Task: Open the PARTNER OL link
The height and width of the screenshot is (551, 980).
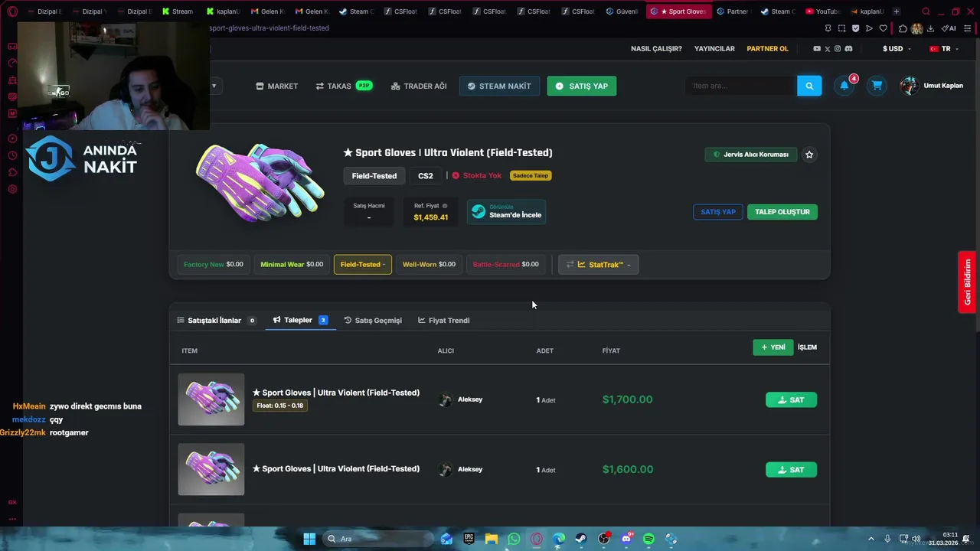Action: [767, 49]
